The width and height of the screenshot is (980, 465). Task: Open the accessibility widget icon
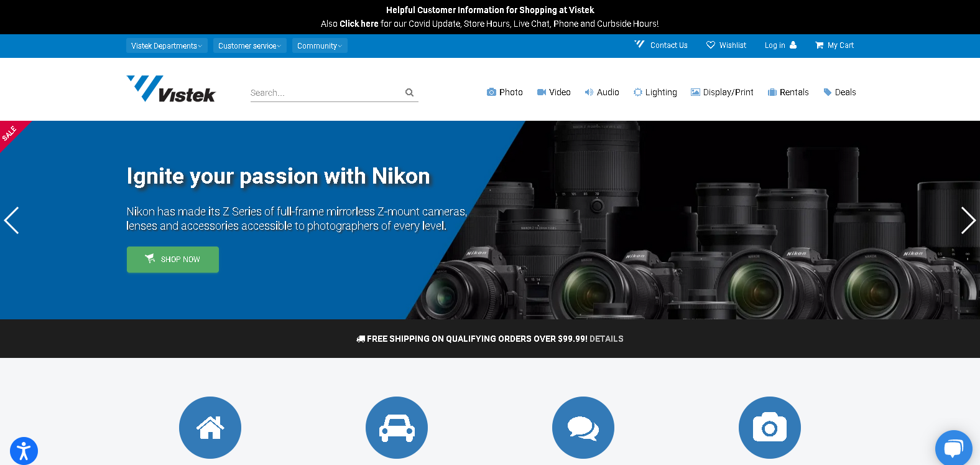(x=24, y=451)
